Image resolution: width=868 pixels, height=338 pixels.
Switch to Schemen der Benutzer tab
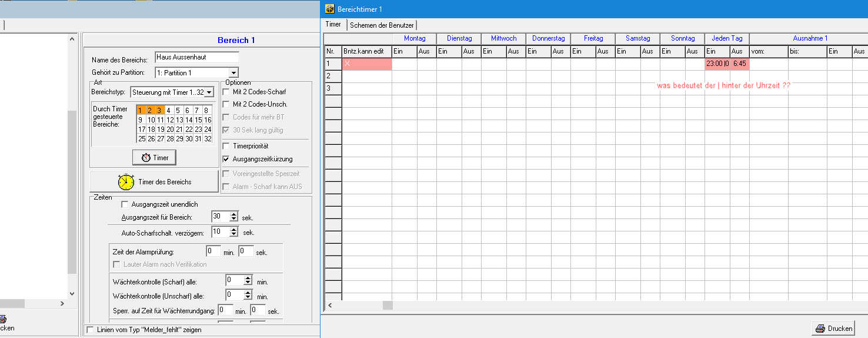tap(382, 25)
